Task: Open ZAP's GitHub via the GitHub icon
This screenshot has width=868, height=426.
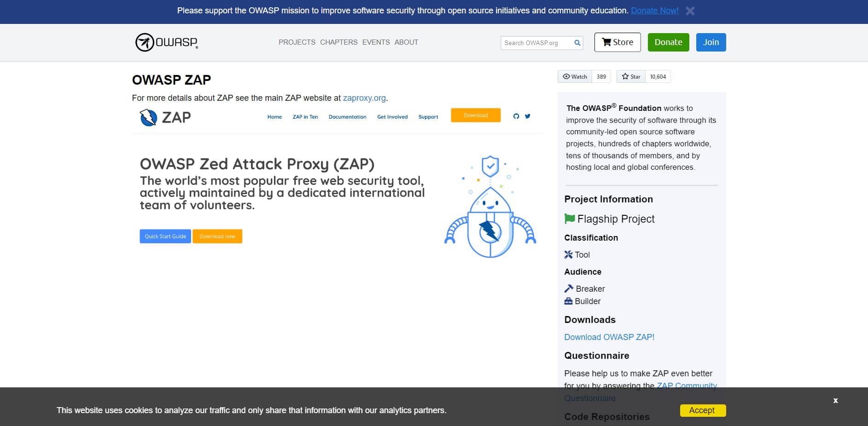Action: 516,116
